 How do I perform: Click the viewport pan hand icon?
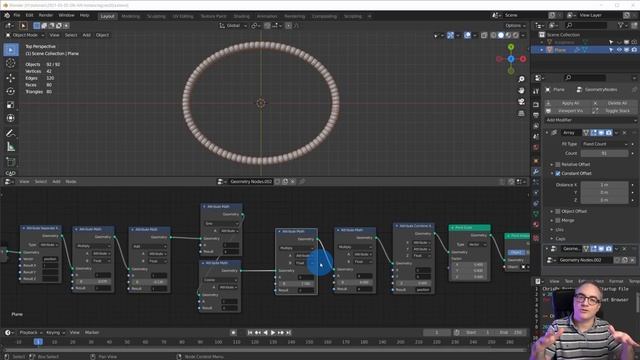(521, 90)
